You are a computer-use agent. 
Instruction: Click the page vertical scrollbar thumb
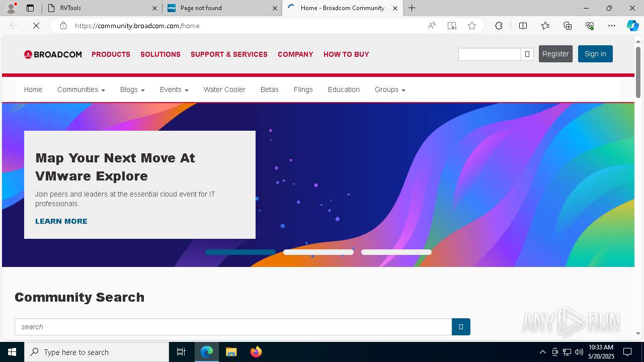(x=638, y=72)
